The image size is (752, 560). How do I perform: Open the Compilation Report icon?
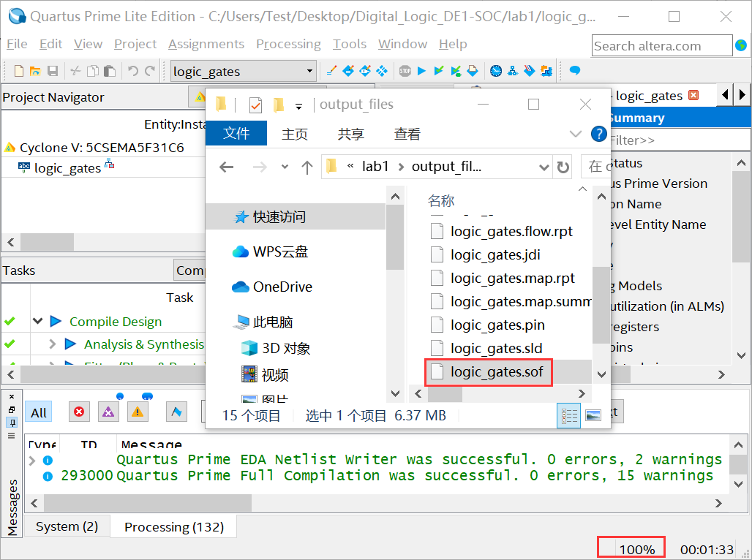tap(473, 71)
